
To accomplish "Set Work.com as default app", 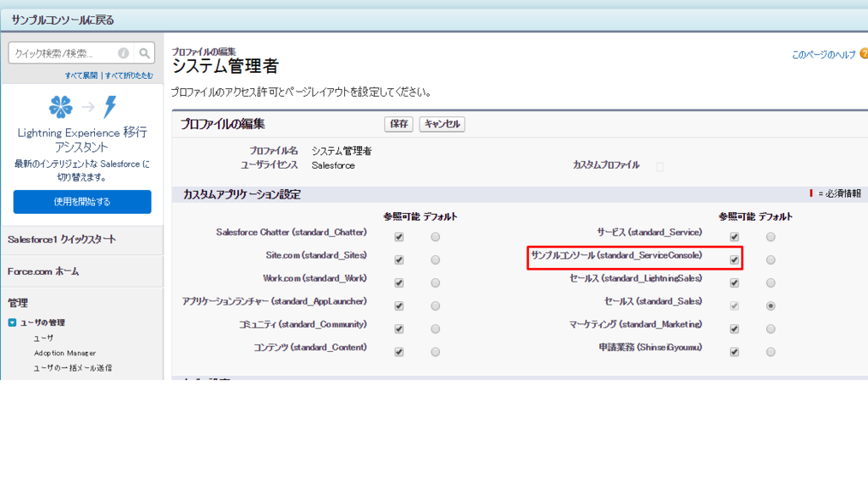I will point(436,283).
